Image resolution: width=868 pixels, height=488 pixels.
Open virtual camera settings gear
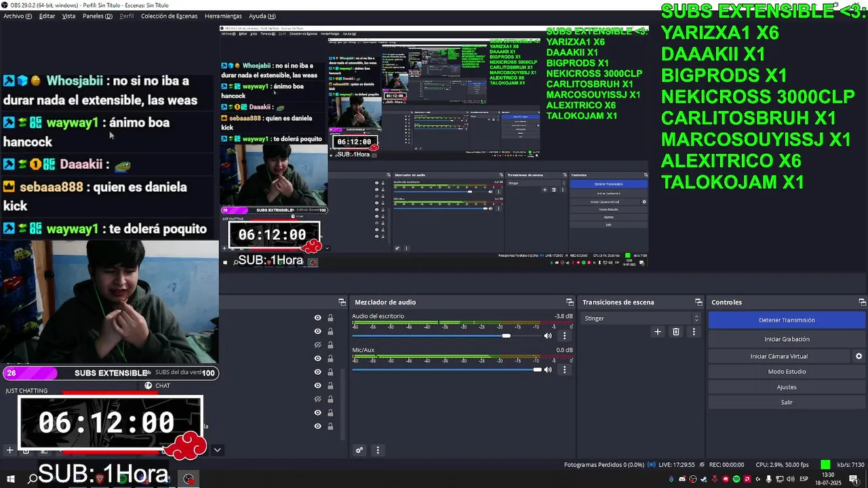[x=859, y=356]
